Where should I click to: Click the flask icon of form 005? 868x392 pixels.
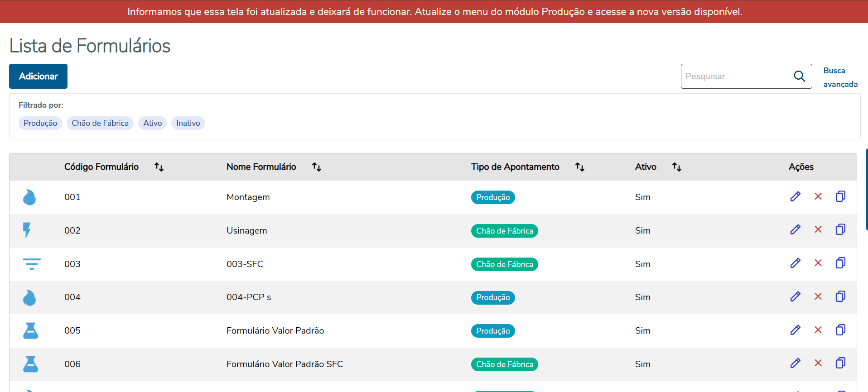point(30,330)
